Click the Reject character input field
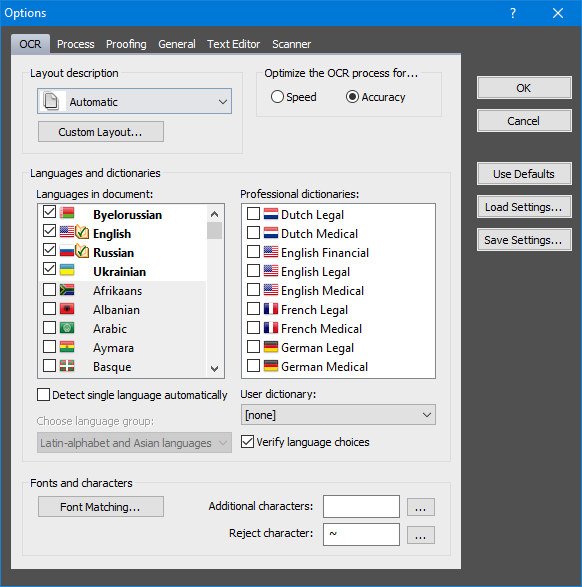582x587 pixels. pos(361,534)
